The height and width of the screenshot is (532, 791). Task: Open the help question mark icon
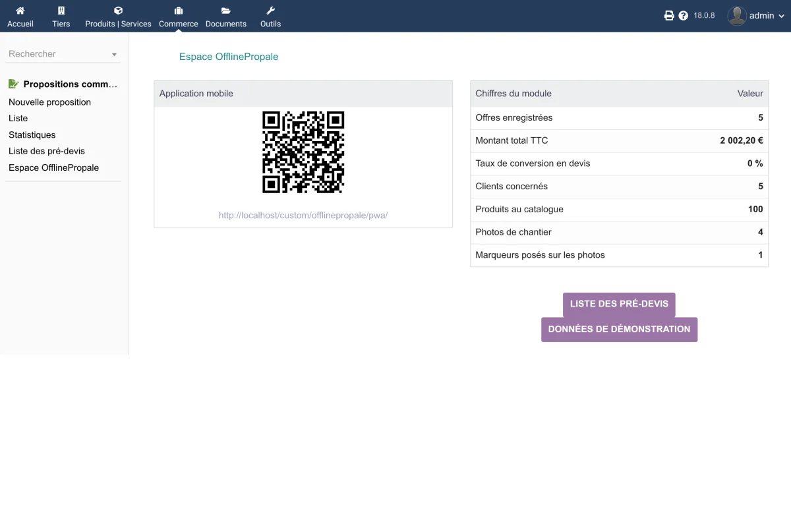(684, 16)
